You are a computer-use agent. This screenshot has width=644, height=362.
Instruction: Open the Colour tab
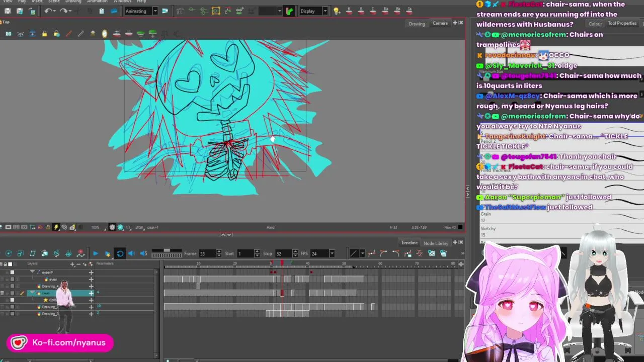click(x=595, y=24)
